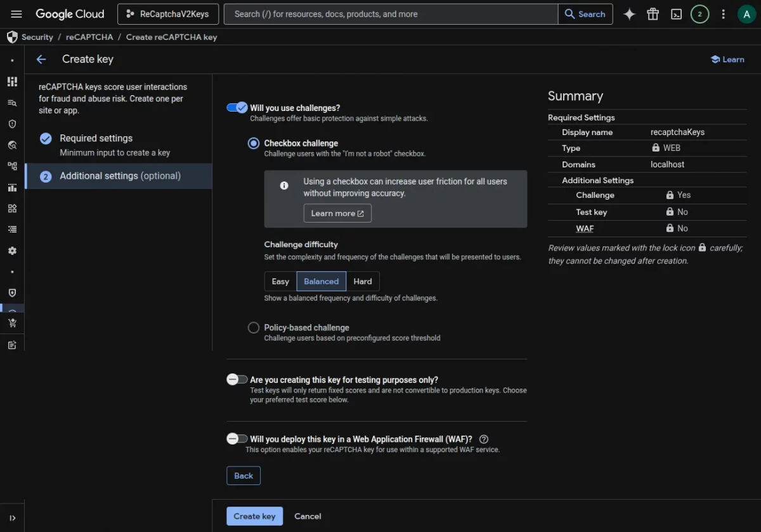Open the shield badge icon in lower sidebar
761x532 pixels.
click(12, 293)
